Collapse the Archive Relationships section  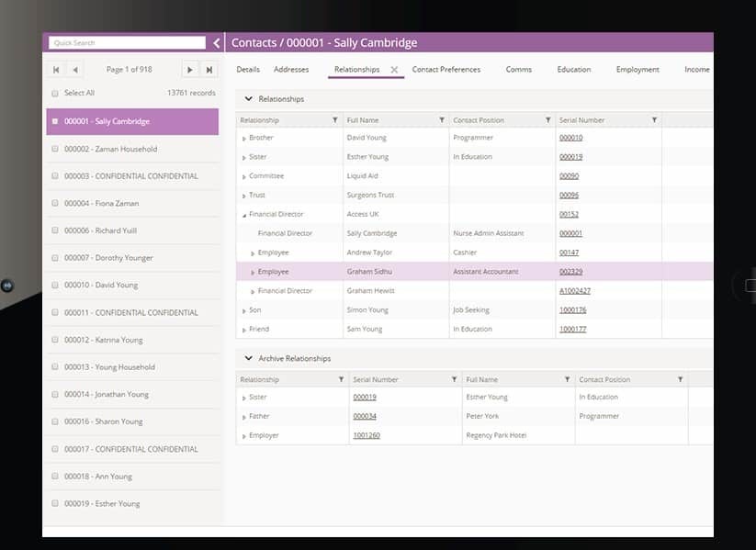click(x=248, y=358)
